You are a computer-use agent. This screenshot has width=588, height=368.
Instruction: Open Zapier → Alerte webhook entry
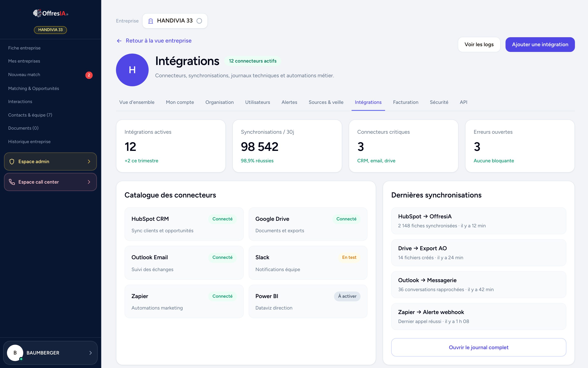click(x=478, y=316)
